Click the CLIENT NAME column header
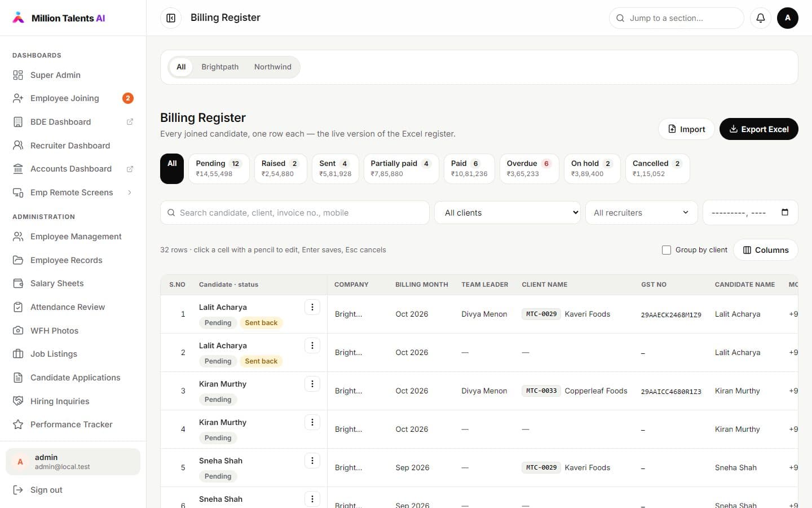 click(x=545, y=284)
